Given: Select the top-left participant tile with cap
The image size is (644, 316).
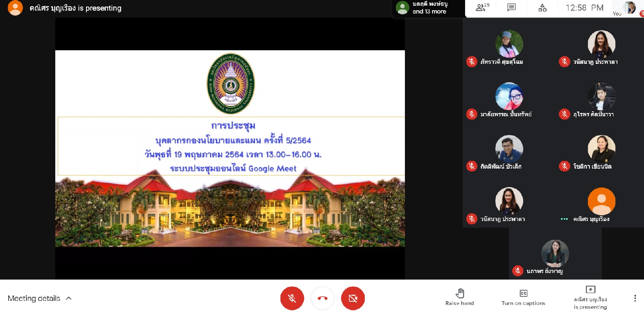Looking at the screenshot, I should [x=509, y=44].
